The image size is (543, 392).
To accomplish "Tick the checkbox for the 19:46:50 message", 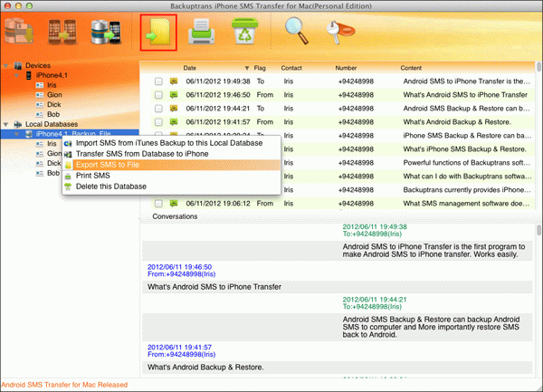I will click(x=158, y=95).
